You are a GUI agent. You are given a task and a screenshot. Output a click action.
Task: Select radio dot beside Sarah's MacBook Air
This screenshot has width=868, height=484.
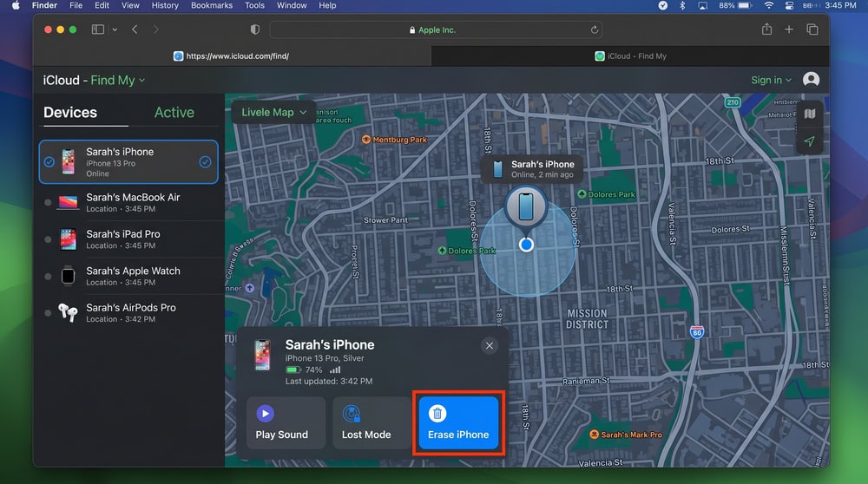tap(48, 202)
